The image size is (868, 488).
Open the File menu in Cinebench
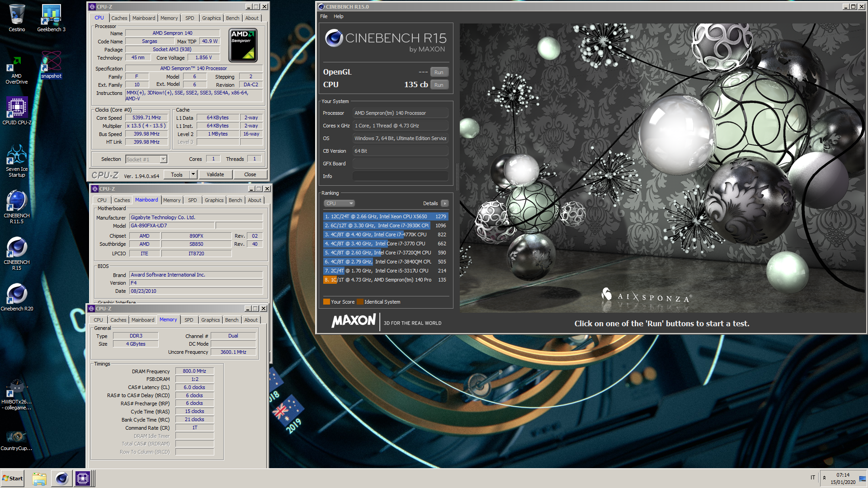click(x=324, y=16)
